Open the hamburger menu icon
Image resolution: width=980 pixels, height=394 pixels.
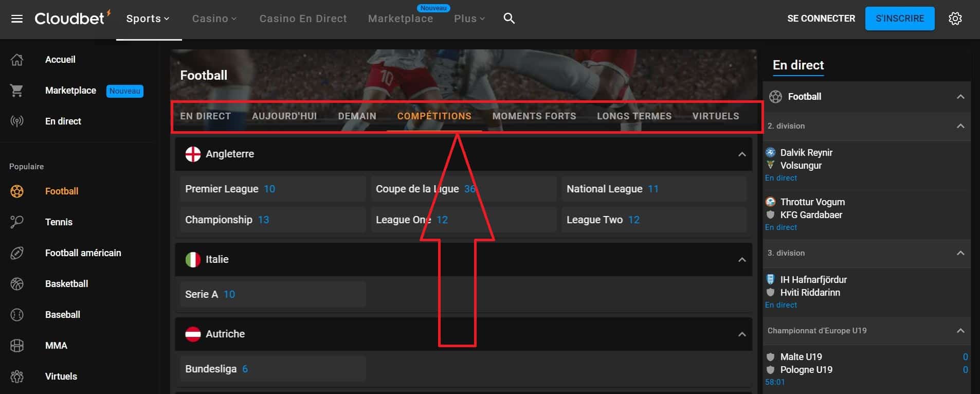pos(17,19)
